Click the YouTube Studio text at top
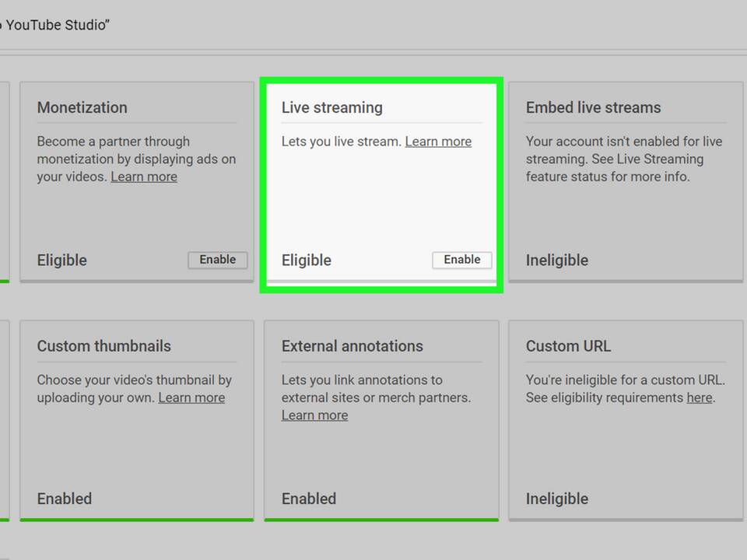Image resolution: width=747 pixels, height=560 pixels. pyautogui.click(x=56, y=25)
